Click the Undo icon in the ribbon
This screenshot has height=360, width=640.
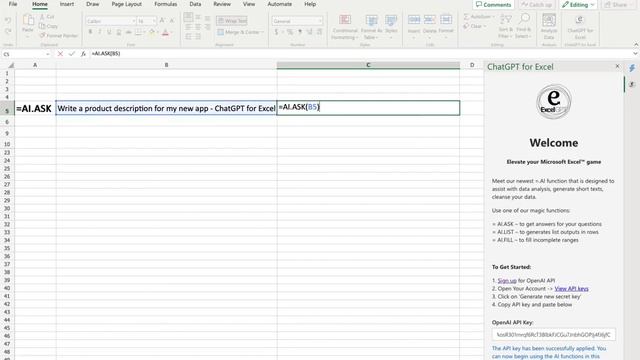(8, 20)
